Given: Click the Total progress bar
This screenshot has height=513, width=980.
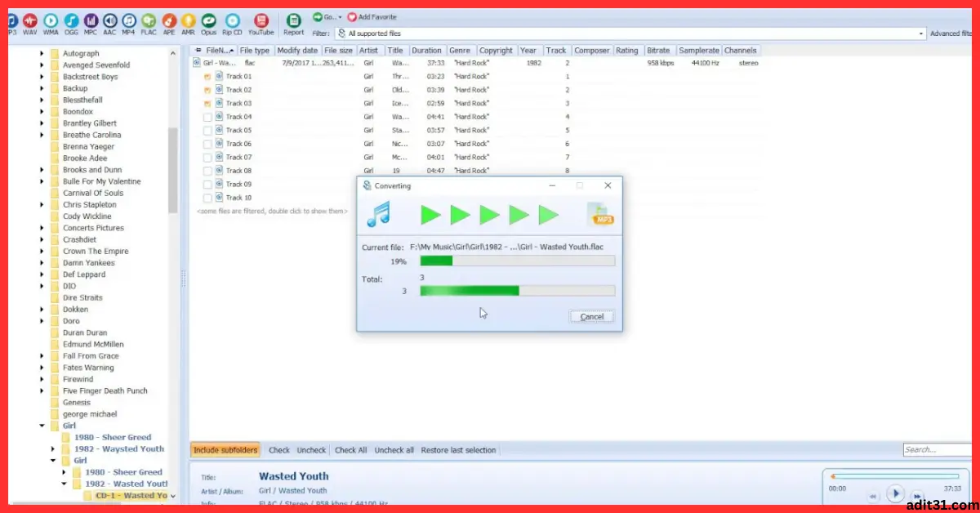Looking at the screenshot, I should click(x=517, y=291).
